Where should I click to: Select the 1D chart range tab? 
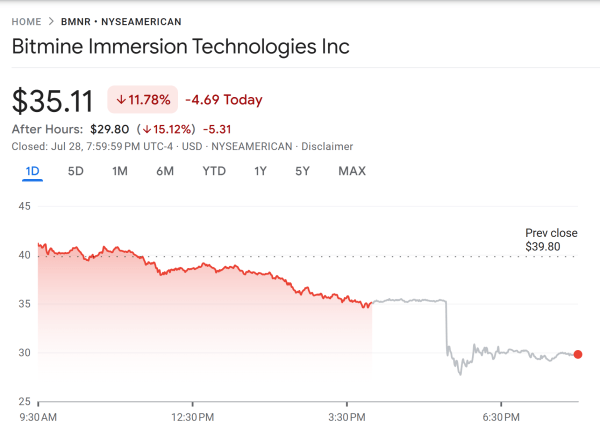[32, 171]
